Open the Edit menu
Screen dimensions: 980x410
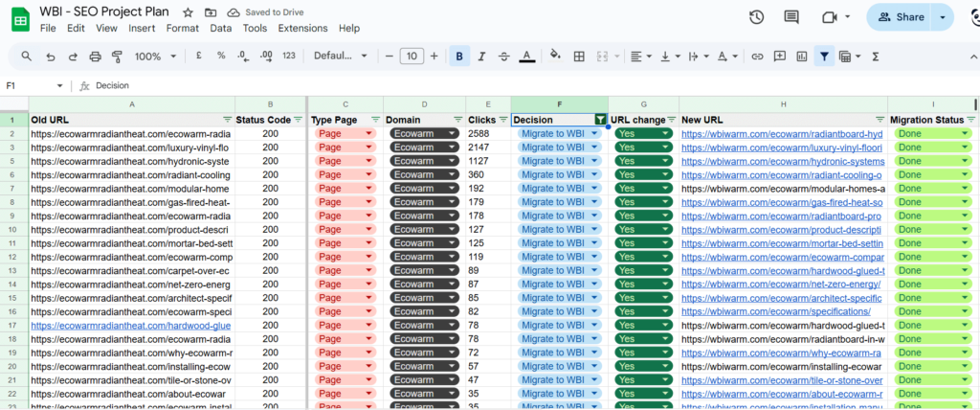76,28
